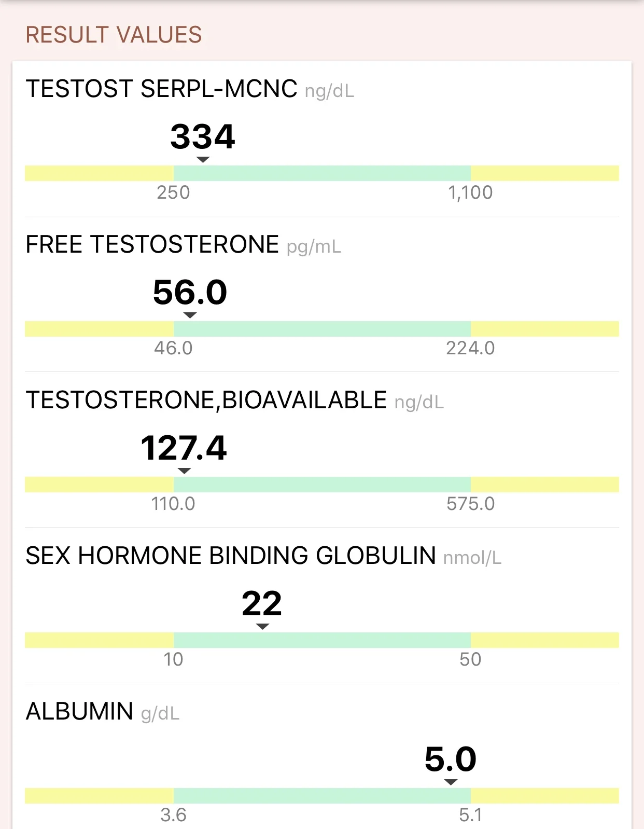This screenshot has width=644, height=829.
Task: Tap the RESULT VALUES section header
Action: pyautogui.click(x=114, y=35)
